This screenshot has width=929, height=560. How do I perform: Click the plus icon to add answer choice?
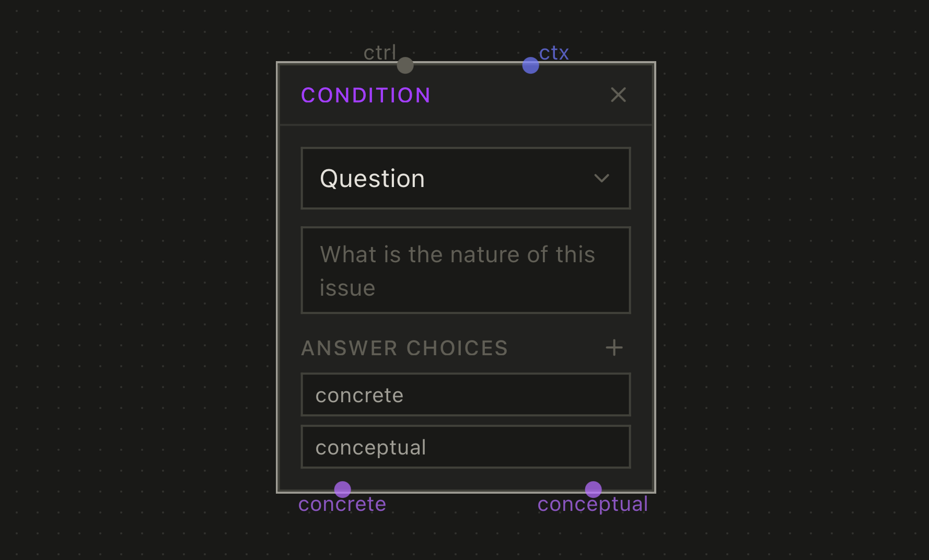pos(614,347)
